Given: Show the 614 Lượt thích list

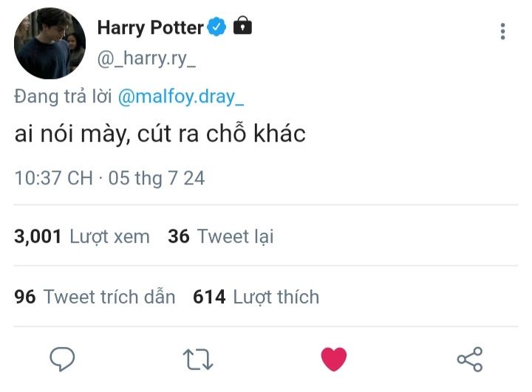Looking at the screenshot, I should (x=256, y=297).
